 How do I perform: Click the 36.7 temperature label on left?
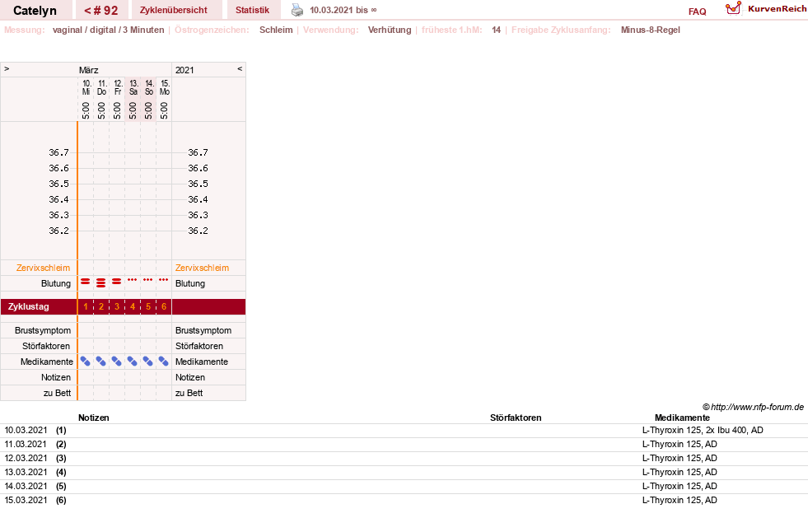pos(58,152)
